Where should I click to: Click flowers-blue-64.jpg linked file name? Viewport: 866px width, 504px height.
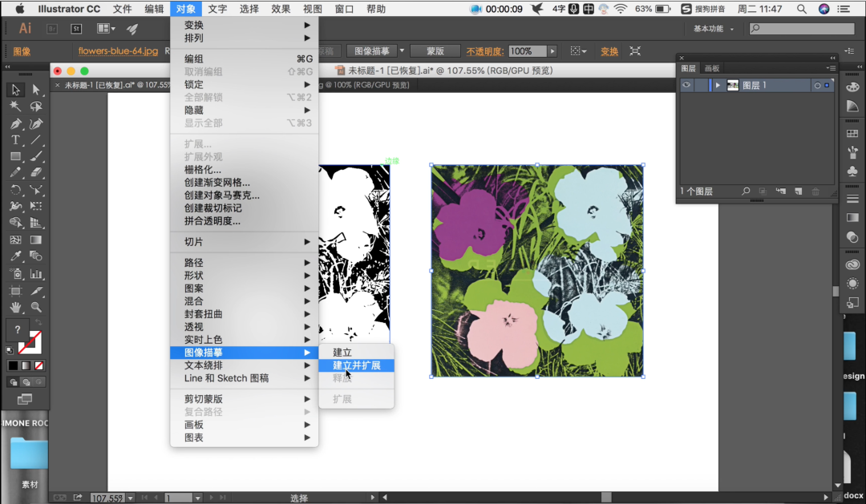pyautogui.click(x=118, y=50)
